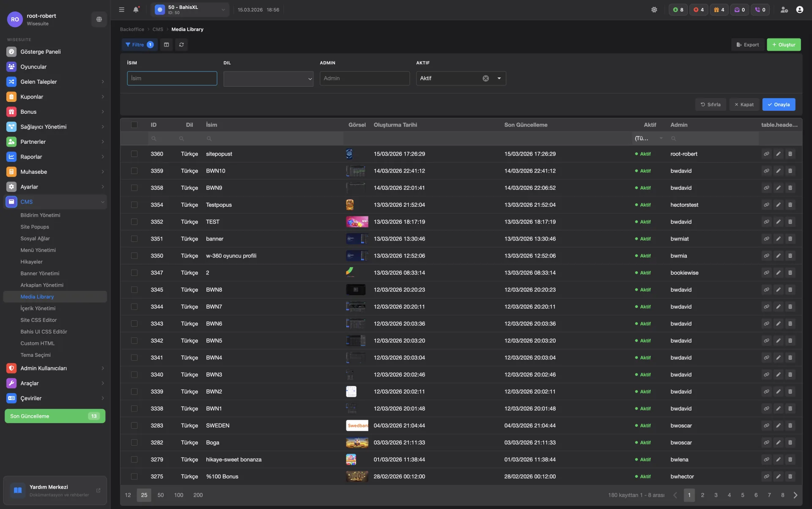This screenshot has height=509, width=812.
Task: Open the settings gear in top bar
Action: [654, 10]
